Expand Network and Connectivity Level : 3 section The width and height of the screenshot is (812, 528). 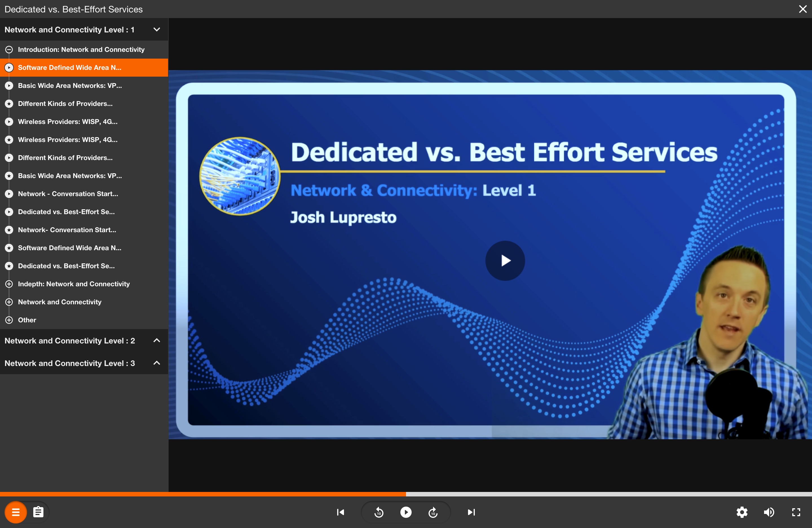(84, 363)
